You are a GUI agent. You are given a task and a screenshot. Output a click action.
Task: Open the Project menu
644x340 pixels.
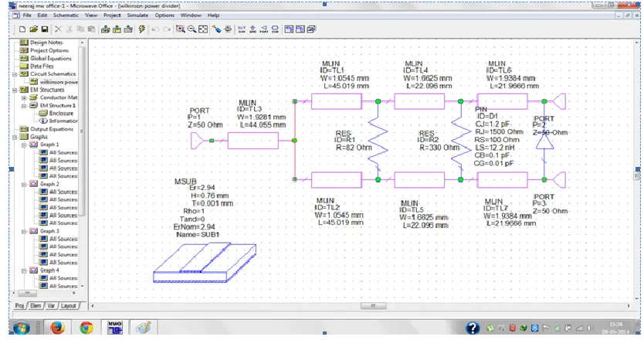[112, 15]
